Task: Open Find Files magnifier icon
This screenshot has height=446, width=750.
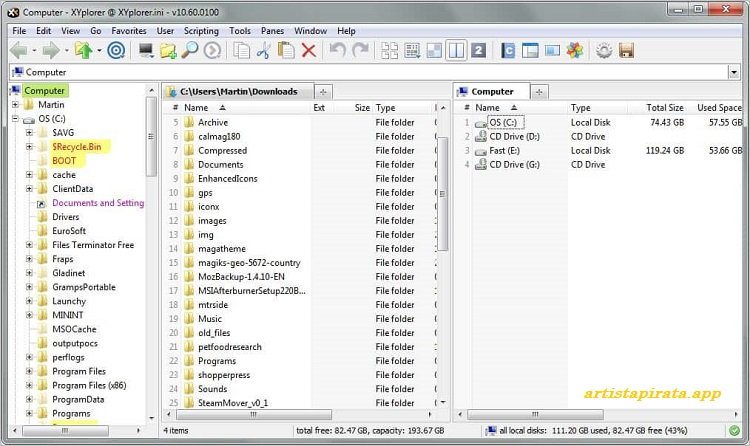Action: (190, 50)
